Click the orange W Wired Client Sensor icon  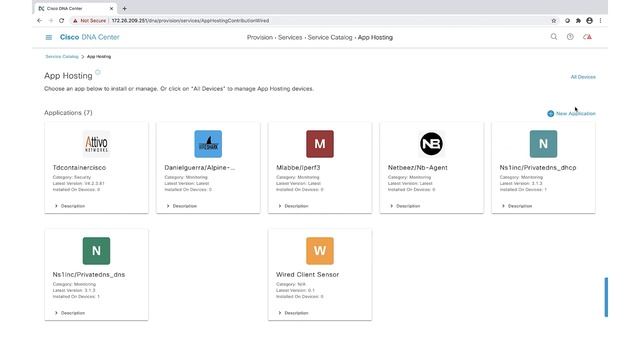[x=320, y=251]
